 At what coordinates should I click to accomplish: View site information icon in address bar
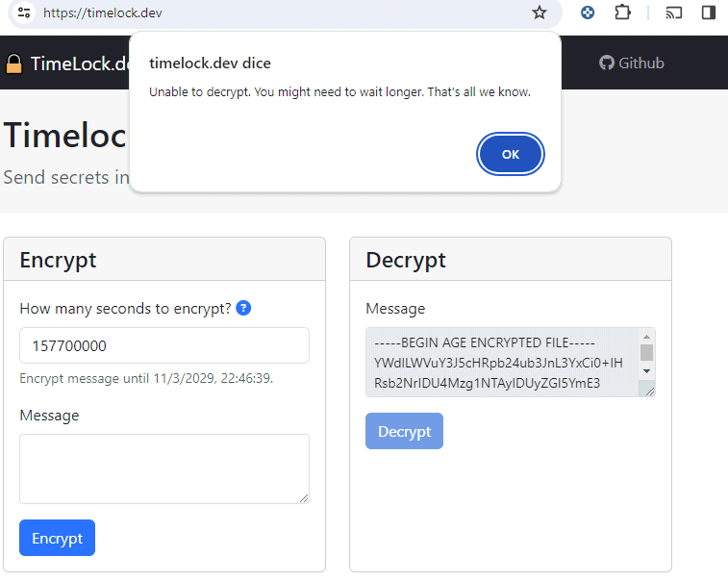click(24, 13)
